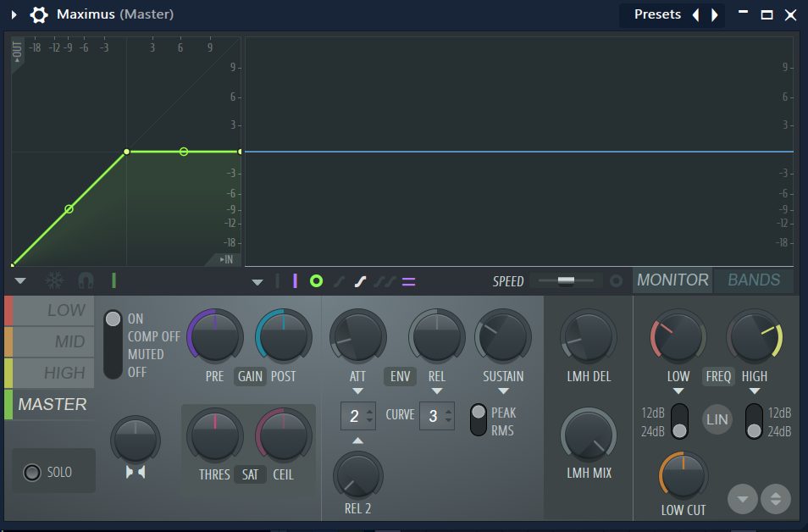
Task: Select the LOW band
Action: 49,310
